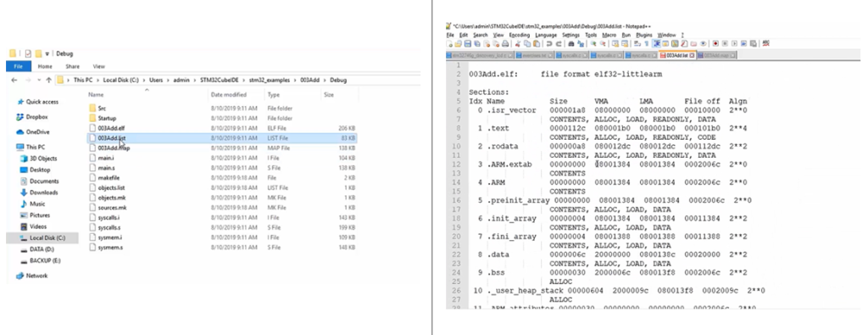Click the Up arrow in Explorer navigation
The image size is (868, 335).
click(x=48, y=81)
